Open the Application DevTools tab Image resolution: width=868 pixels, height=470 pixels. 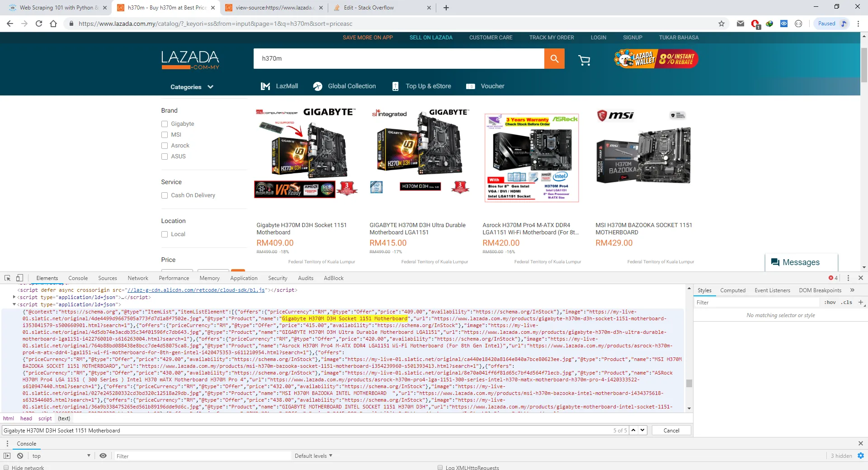244,278
